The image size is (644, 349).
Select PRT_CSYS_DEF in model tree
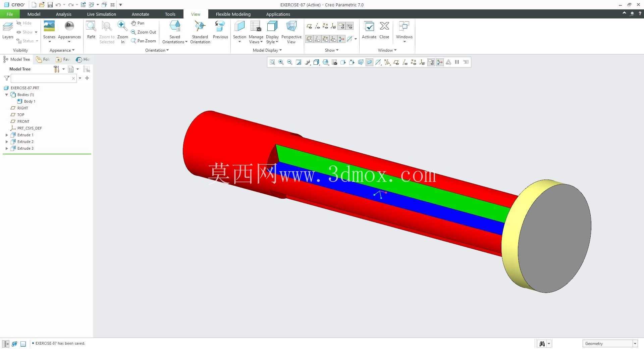(26, 128)
